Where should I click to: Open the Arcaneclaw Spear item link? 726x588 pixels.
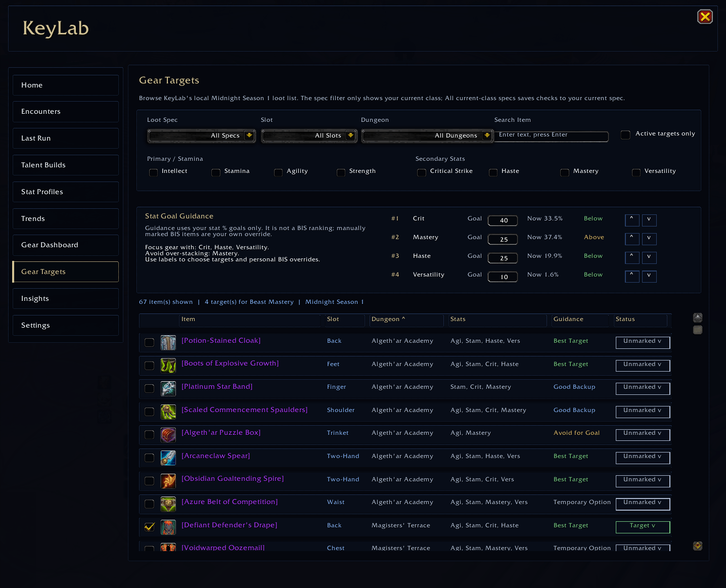216,456
